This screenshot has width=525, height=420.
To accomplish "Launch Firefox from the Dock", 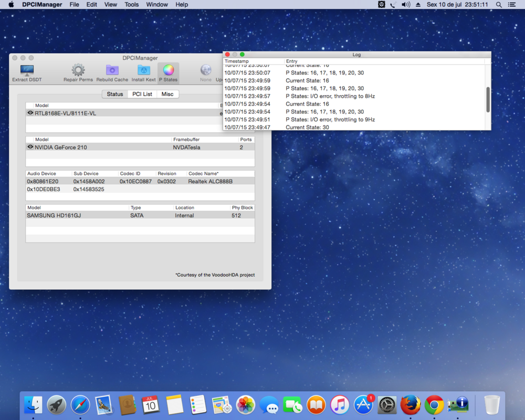I will tap(411, 405).
